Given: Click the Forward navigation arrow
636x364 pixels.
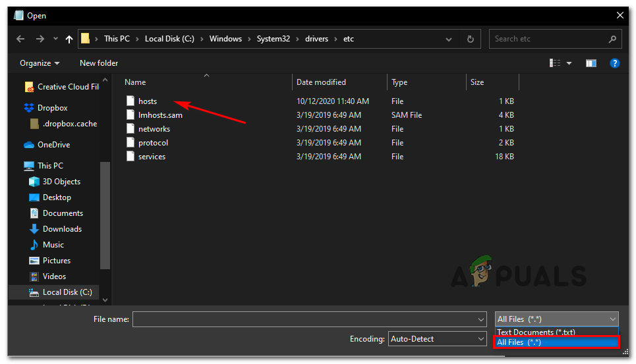Looking at the screenshot, I should point(40,39).
